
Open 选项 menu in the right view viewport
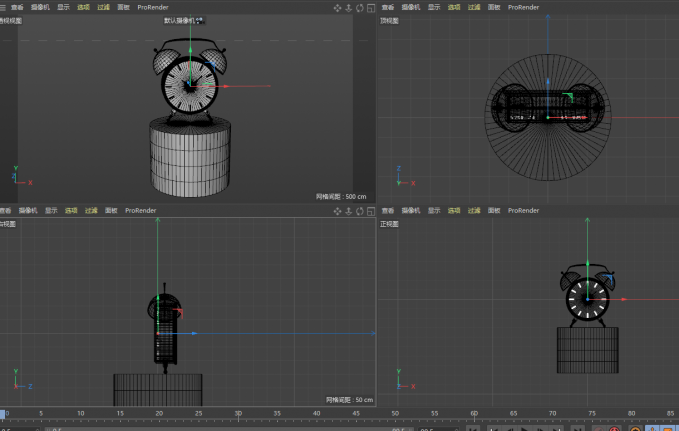point(71,211)
